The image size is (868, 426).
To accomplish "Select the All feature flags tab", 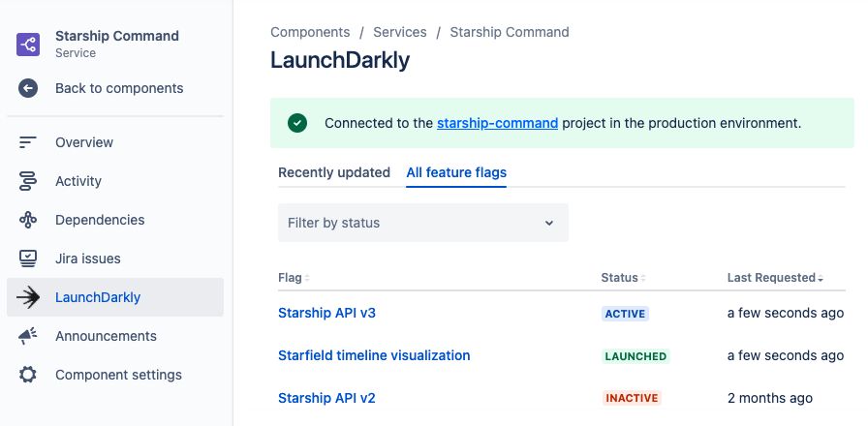I will [456, 172].
